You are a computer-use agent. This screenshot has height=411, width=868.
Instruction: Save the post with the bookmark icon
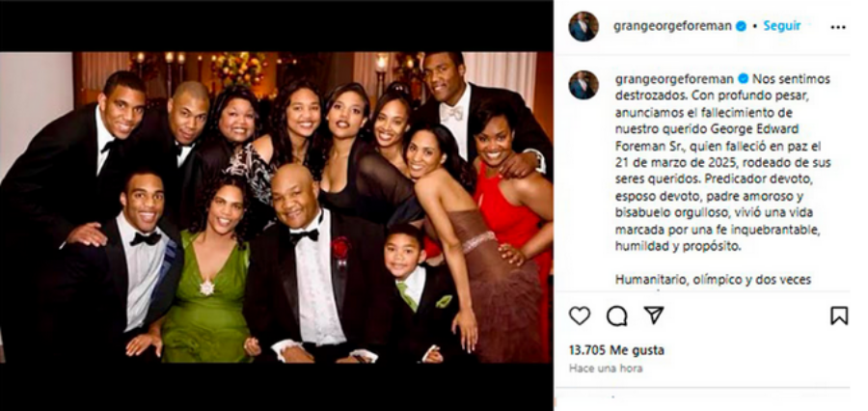[x=838, y=315]
